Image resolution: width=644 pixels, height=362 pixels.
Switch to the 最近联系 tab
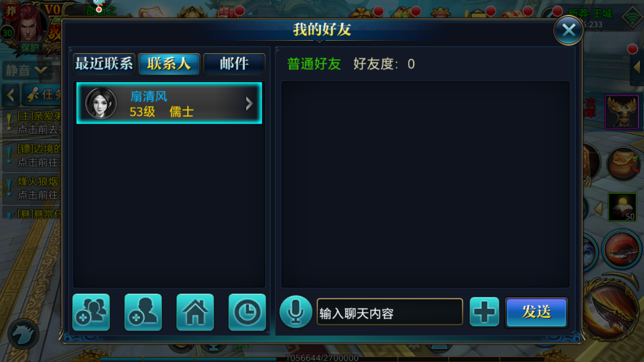pos(104,64)
